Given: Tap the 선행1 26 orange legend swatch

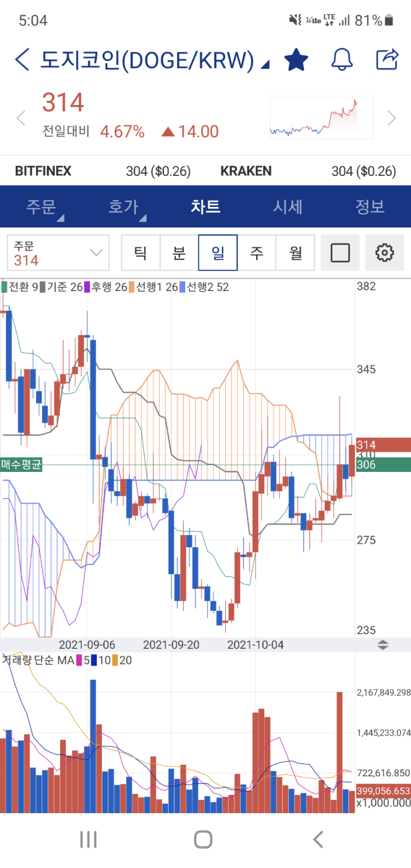Looking at the screenshot, I should pyautogui.click(x=132, y=287).
